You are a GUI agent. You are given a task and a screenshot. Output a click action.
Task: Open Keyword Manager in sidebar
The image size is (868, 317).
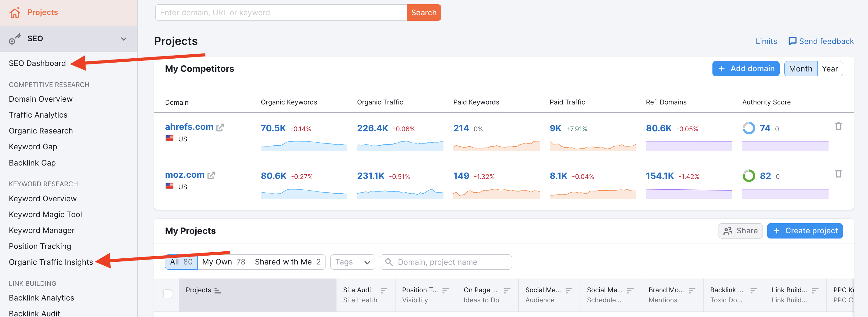[x=42, y=231]
